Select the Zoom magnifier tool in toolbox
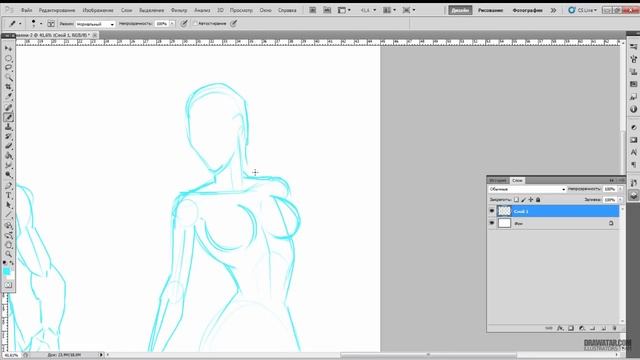 tap(8, 254)
